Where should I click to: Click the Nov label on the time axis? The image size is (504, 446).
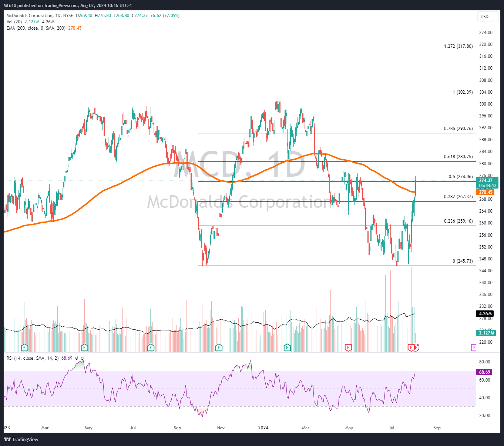click(x=221, y=428)
